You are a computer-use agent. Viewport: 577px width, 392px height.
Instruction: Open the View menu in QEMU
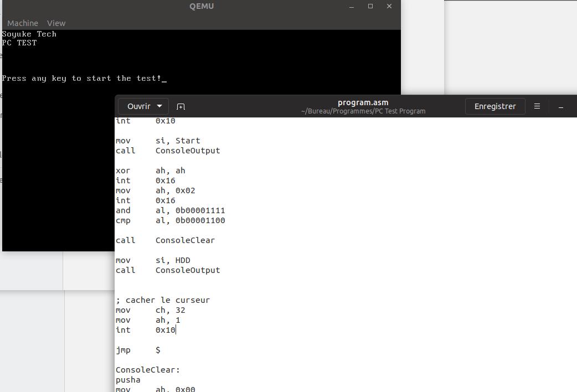coord(56,23)
